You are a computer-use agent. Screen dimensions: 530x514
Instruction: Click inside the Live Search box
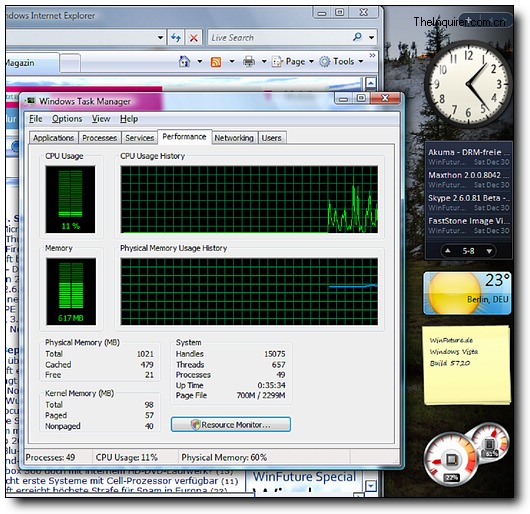click(x=280, y=38)
